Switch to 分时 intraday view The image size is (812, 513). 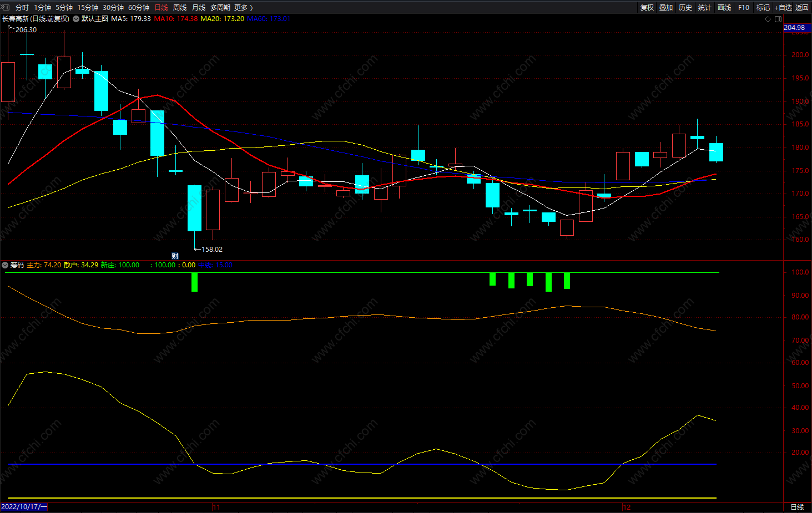pos(22,8)
